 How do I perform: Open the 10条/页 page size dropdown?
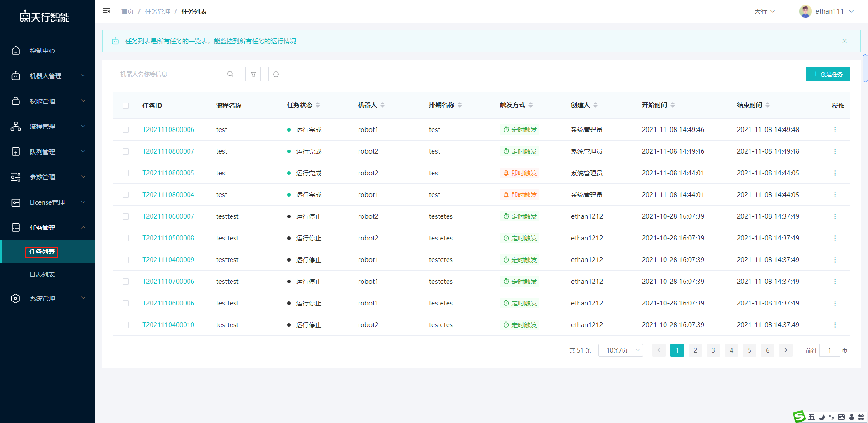tap(620, 350)
